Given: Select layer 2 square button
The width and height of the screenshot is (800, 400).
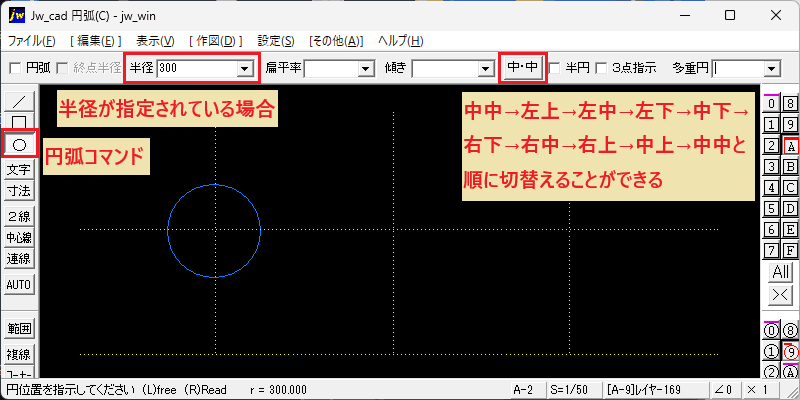Looking at the screenshot, I should pyautogui.click(x=772, y=146).
